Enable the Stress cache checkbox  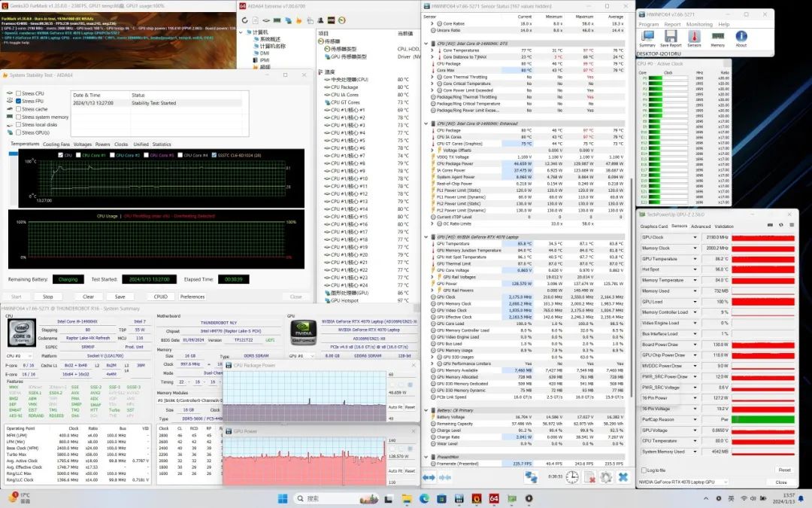(18, 109)
